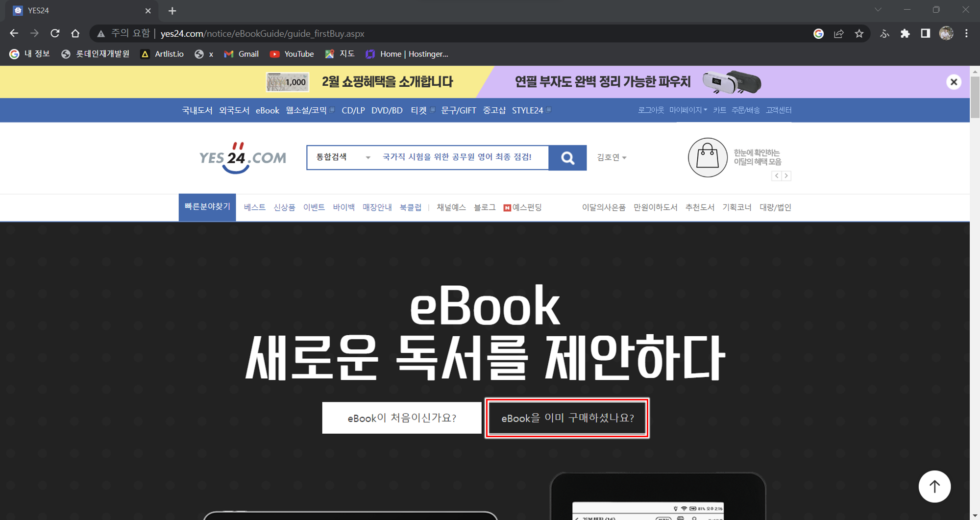The image size is (980, 520).
Task: Open 예스펀딩 link
Action: click(523, 207)
